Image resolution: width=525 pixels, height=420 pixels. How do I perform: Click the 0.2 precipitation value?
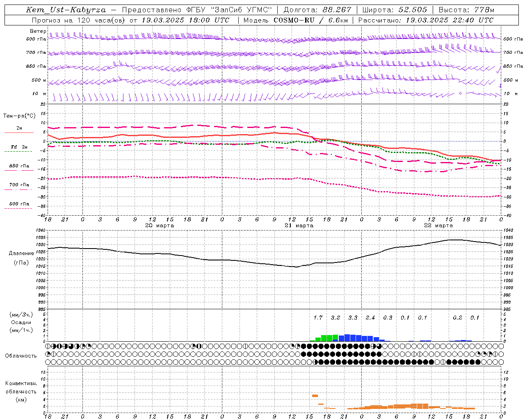457,317
